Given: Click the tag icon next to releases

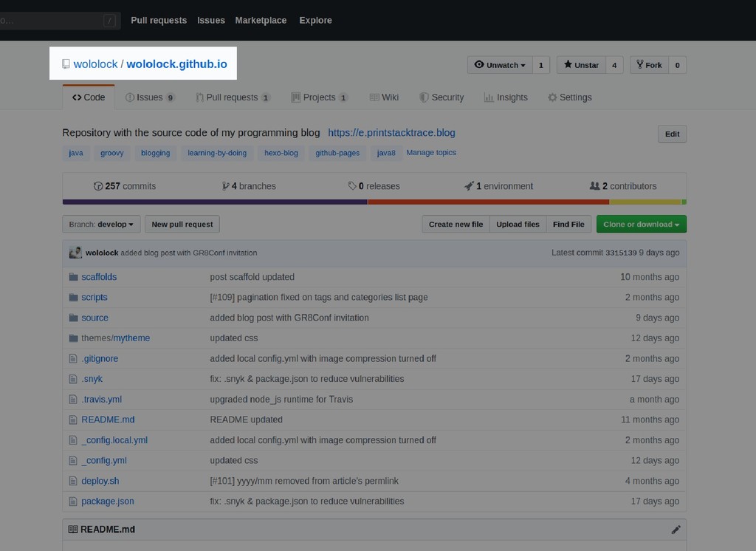Looking at the screenshot, I should click(x=352, y=186).
